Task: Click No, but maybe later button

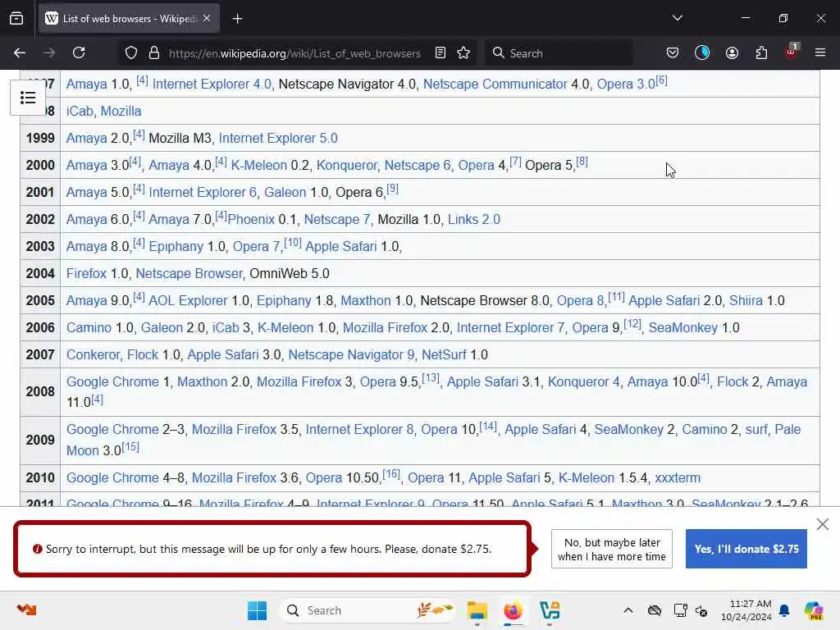Action: point(611,549)
